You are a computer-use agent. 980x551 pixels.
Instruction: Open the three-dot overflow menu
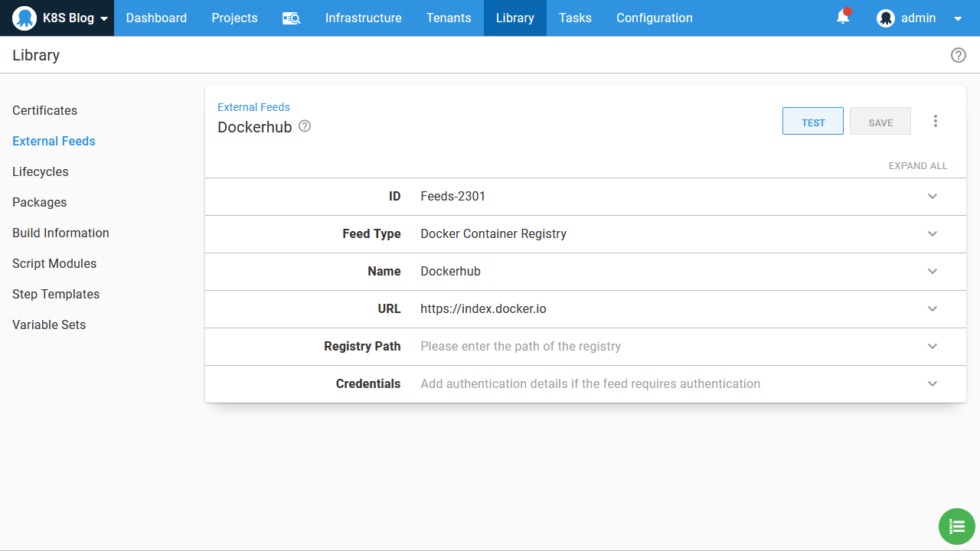click(x=935, y=121)
